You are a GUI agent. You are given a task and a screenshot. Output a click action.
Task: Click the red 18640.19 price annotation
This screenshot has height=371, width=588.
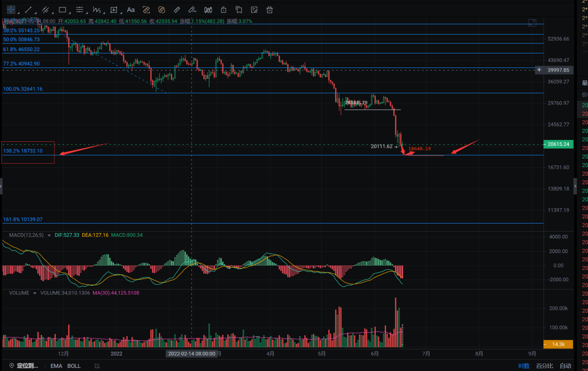pos(419,149)
